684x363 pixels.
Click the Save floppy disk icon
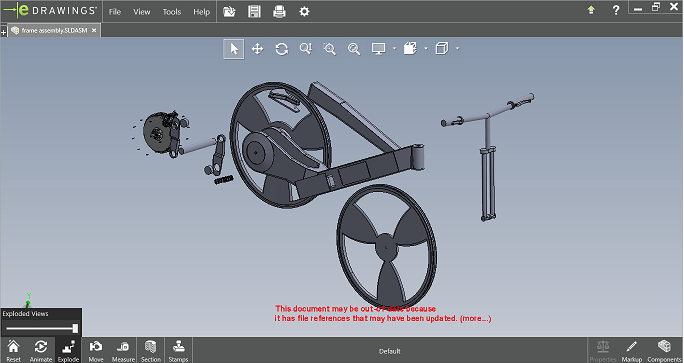click(x=254, y=12)
